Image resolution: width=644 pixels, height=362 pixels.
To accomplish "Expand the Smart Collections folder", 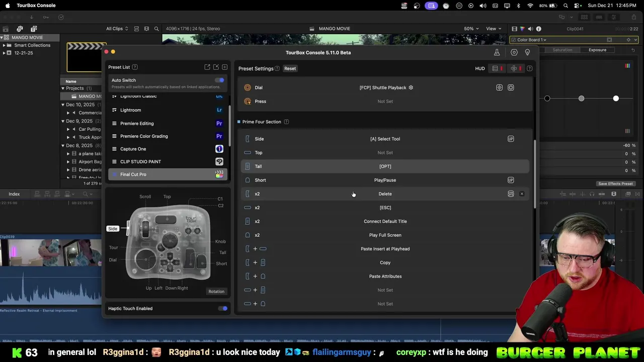I will (4, 45).
